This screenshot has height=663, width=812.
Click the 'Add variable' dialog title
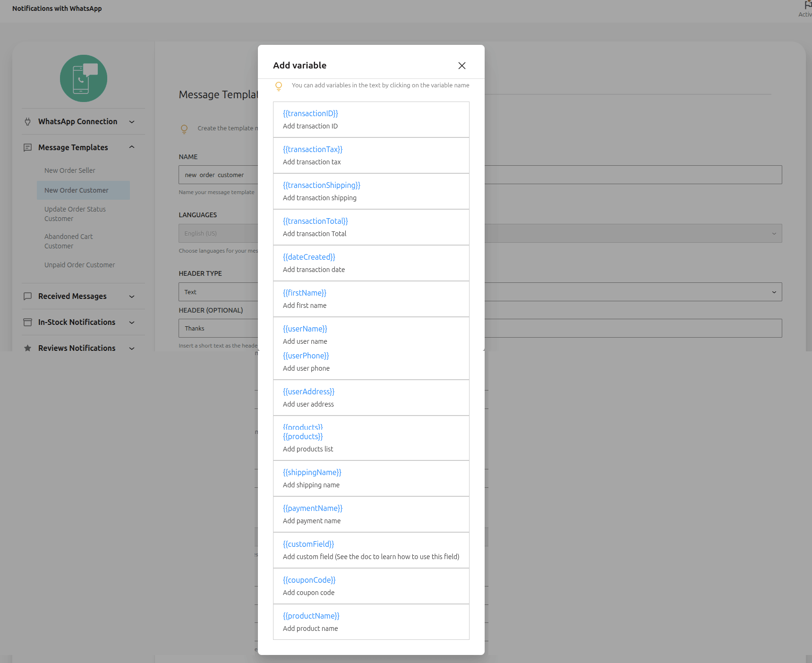pyautogui.click(x=299, y=66)
